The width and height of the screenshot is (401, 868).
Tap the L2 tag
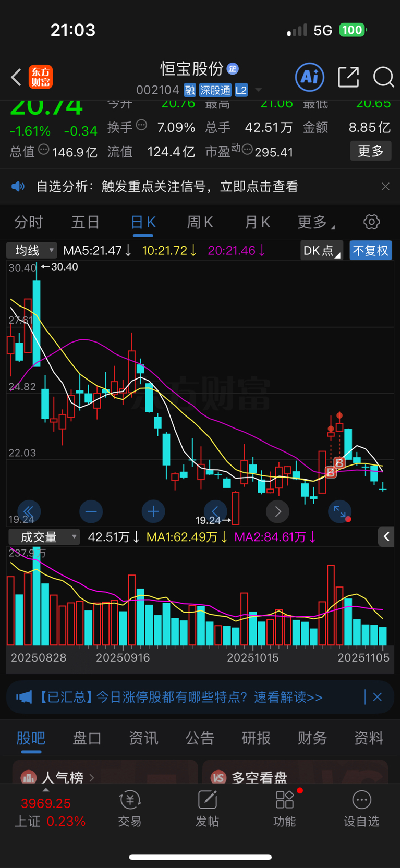(241, 90)
